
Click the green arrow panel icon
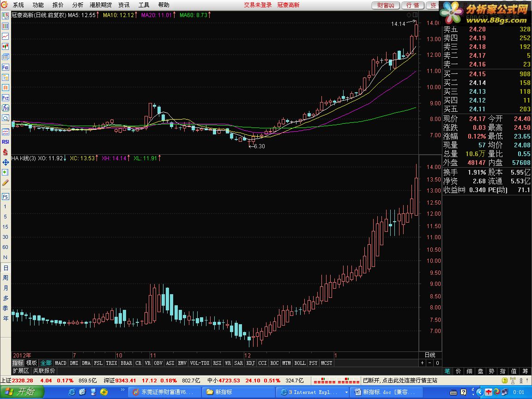[6, 172]
